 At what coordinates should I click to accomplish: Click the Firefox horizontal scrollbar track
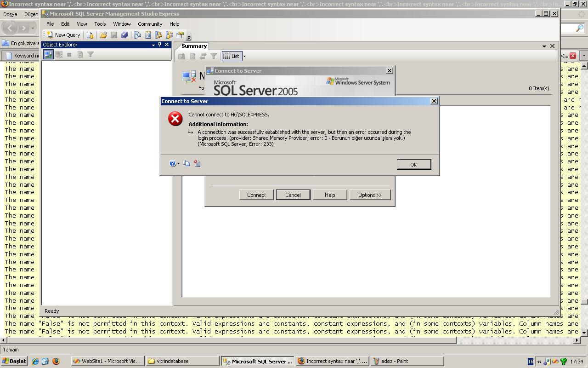[514, 340]
